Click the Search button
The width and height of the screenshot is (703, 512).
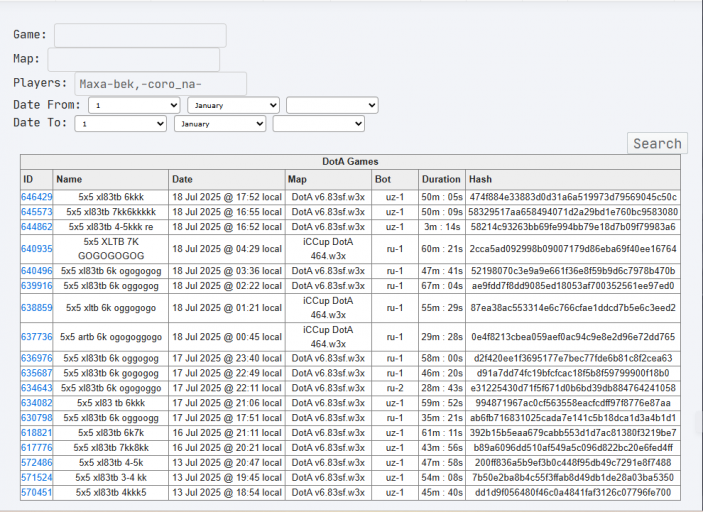pos(657,143)
